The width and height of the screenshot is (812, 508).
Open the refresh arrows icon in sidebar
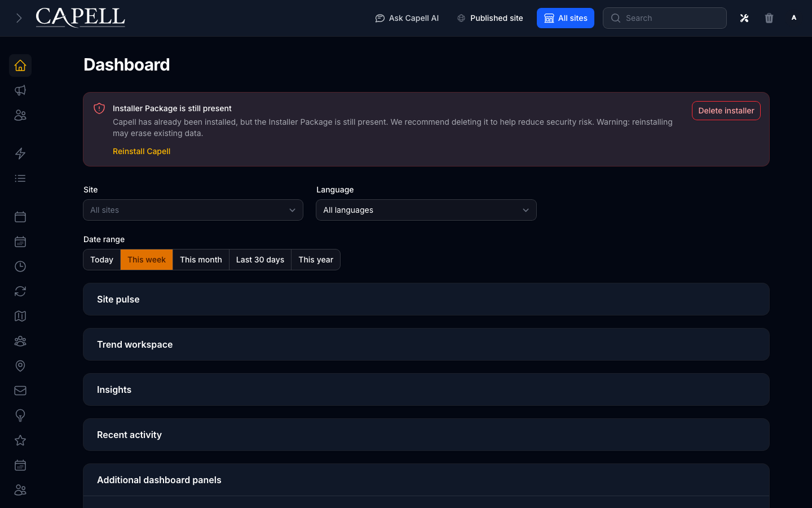[20, 291]
